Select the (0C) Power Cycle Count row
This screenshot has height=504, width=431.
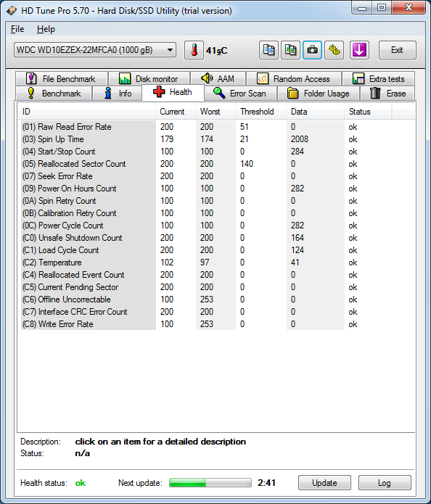206,226
